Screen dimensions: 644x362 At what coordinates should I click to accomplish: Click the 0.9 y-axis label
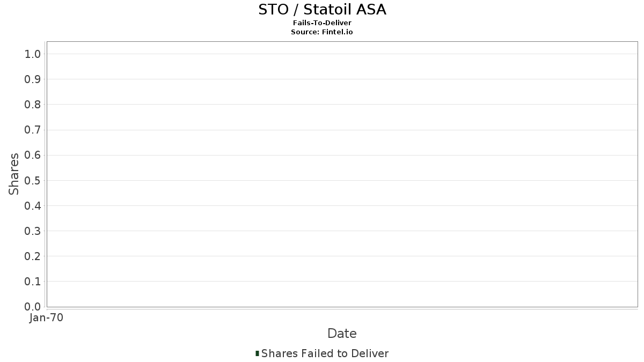click(x=33, y=79)
